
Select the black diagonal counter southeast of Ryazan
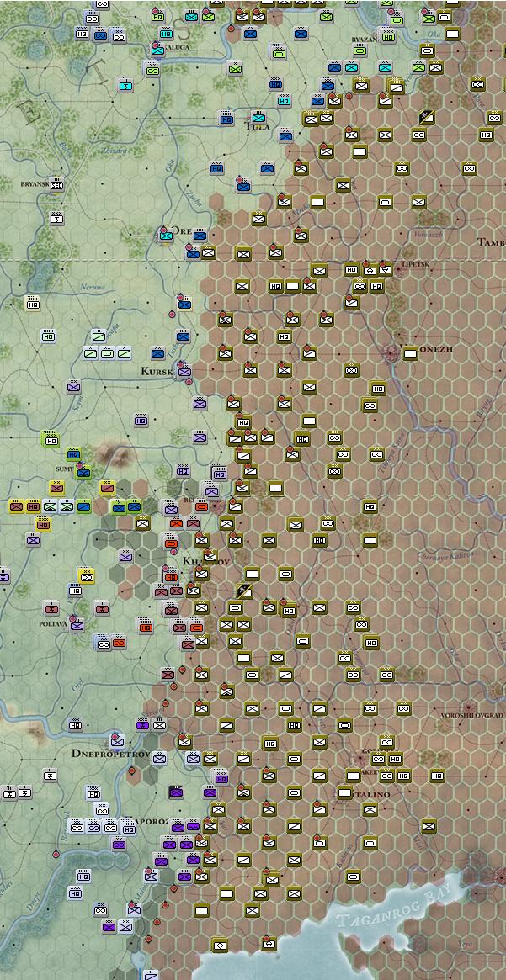coord(427,117)
